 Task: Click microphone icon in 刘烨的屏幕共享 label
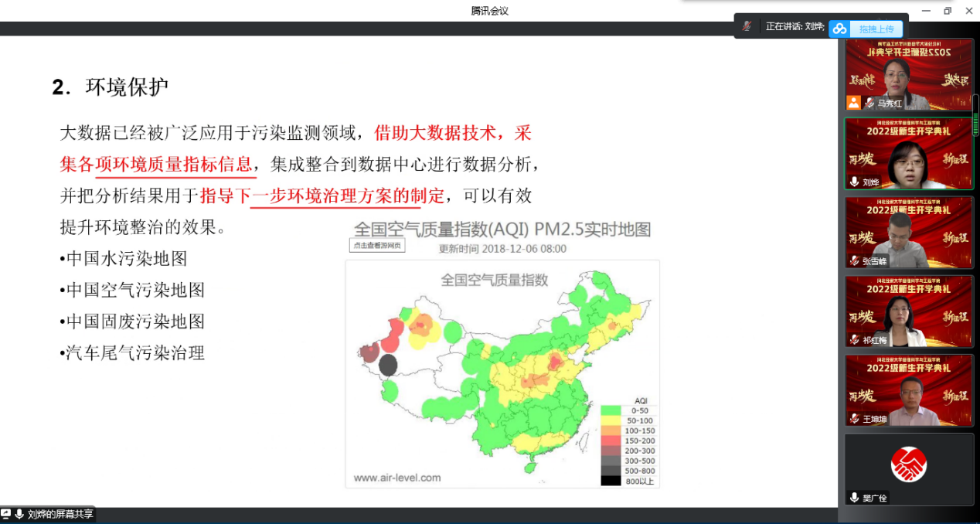click(19, 514)
